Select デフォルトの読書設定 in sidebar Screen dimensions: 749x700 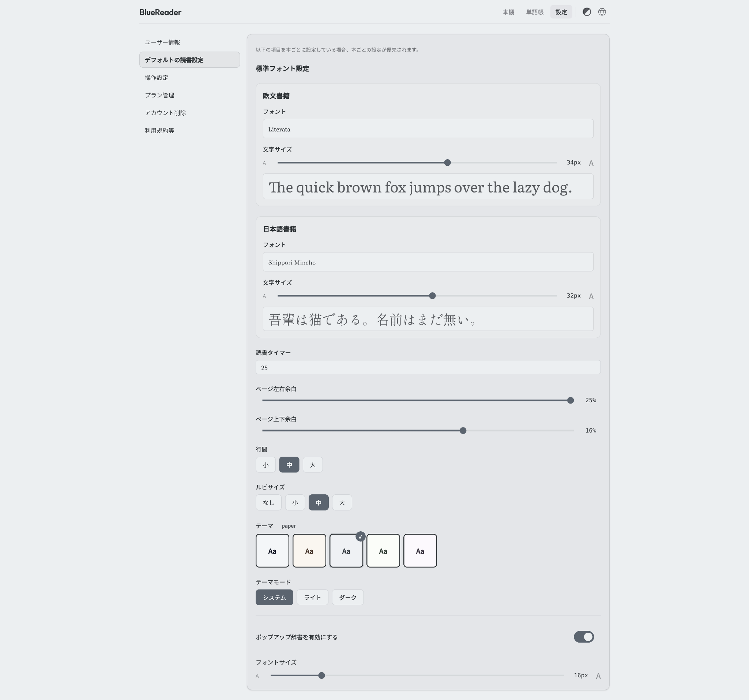pyautogui.click(x=189, y=60)
